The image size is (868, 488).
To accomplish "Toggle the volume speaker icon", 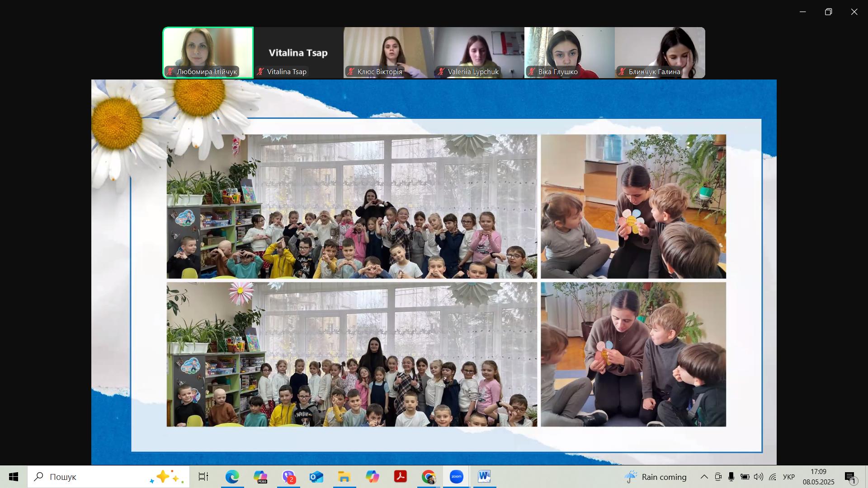I will coord(759,477).
